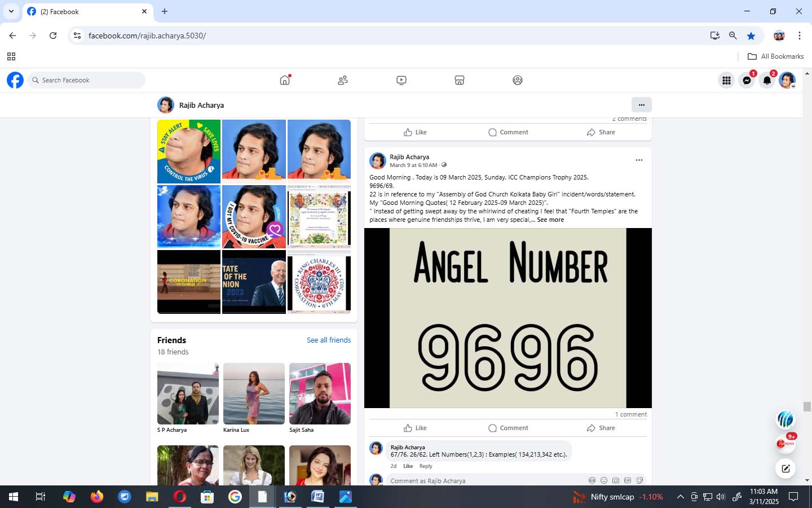This screenshot has width=812, height=508.
Task: Reload the page
Action: [53, 36]
